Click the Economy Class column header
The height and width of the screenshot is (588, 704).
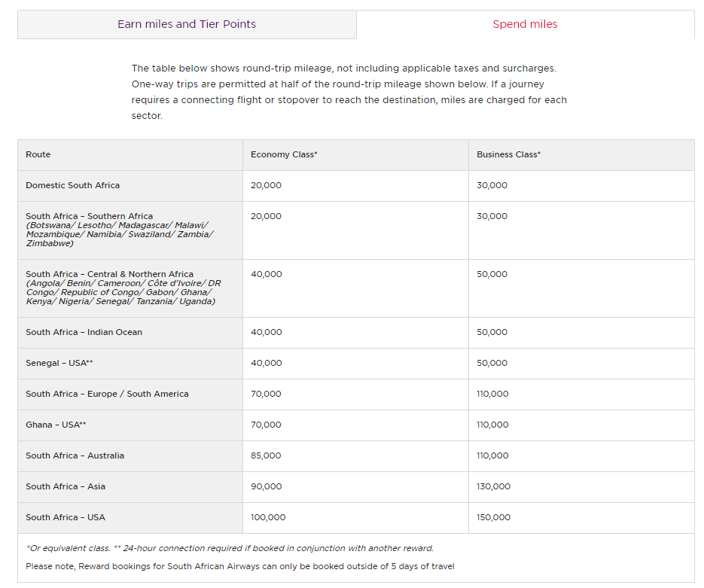click(284, 154)
